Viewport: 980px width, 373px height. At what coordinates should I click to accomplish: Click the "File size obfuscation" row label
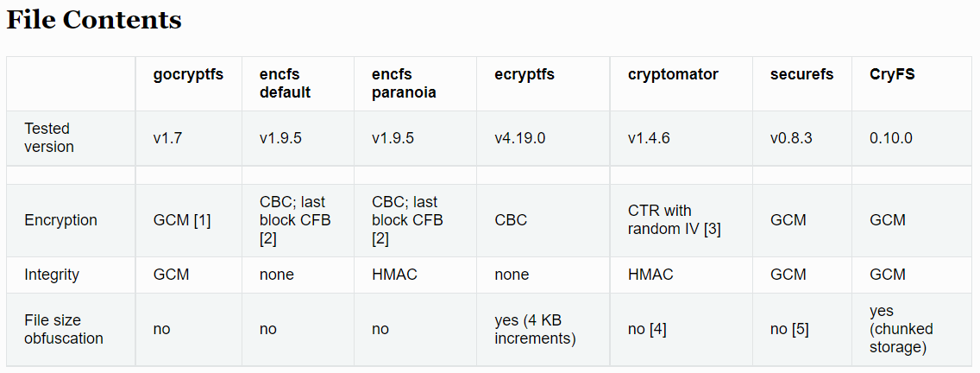click(64, 329)
